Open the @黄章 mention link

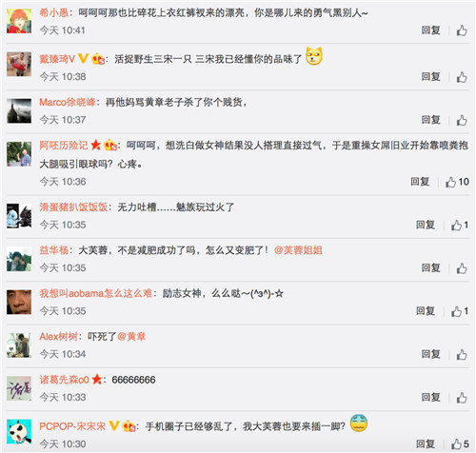click(x=131, y=337)
